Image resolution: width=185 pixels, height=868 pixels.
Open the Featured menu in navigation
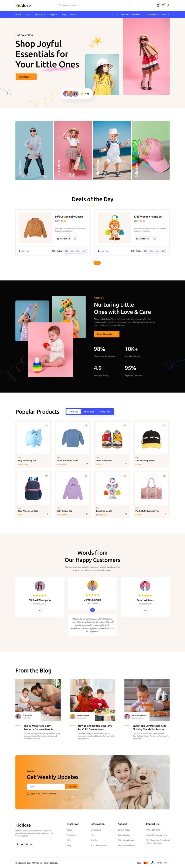click(x=40, y=14)
